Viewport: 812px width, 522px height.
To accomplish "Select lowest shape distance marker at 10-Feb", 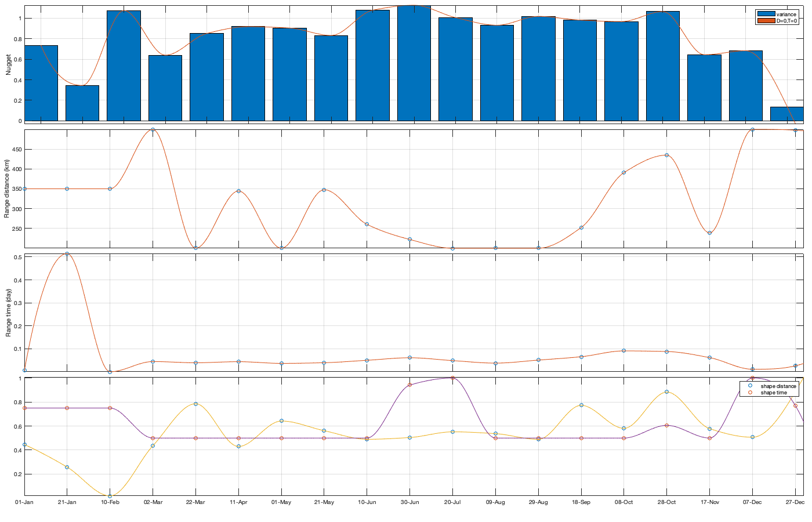I will coord(110,496).
